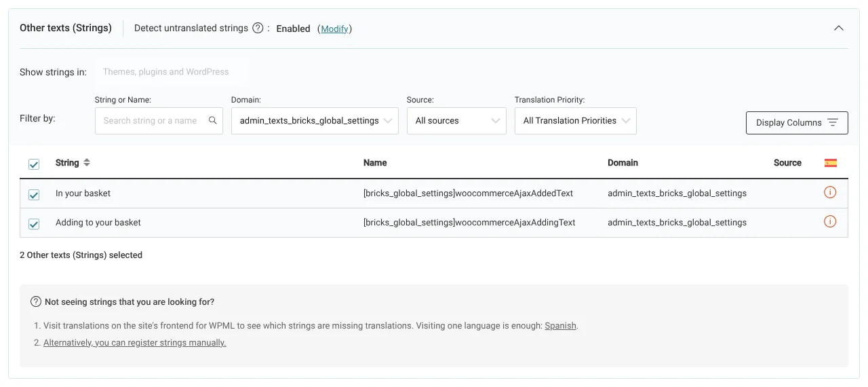868x387 pixels.
Task: Follow the Spanish frontend link
Action: pyautogui.click(x=561, y=326)
